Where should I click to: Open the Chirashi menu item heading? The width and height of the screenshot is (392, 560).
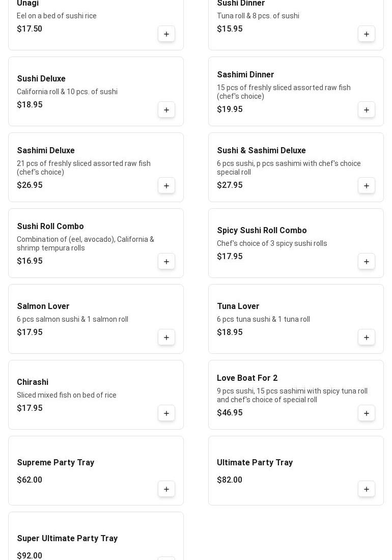pos(33,382)
